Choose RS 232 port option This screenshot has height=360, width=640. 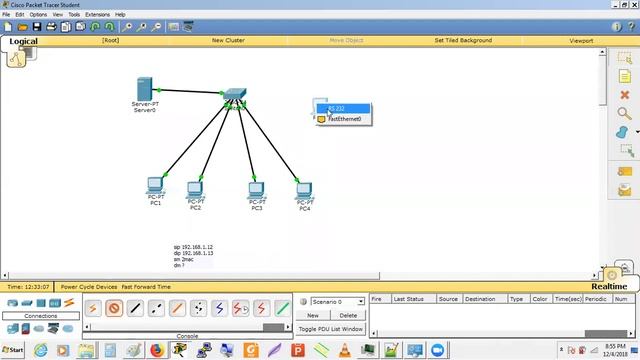pos(344,109)
